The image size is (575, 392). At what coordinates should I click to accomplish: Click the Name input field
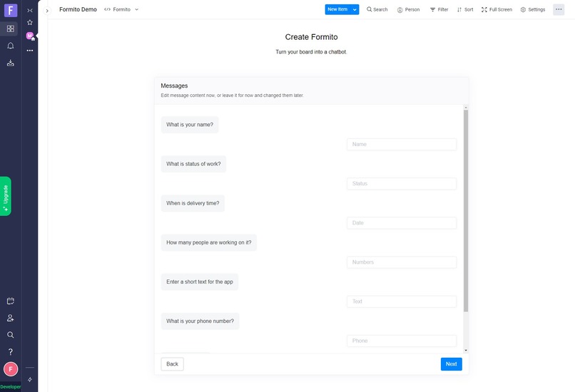click(x=402, y=145)
